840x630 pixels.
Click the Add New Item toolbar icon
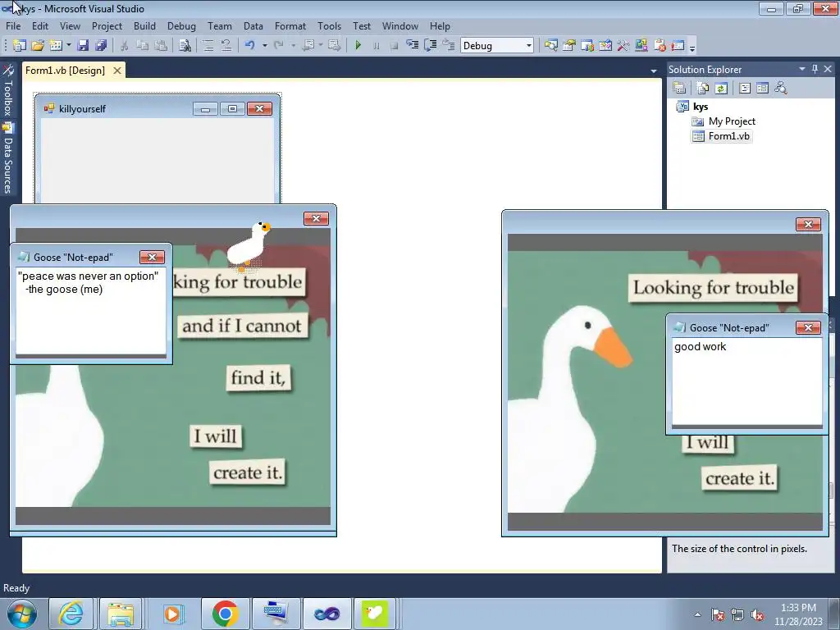click(x=55, y=46)
